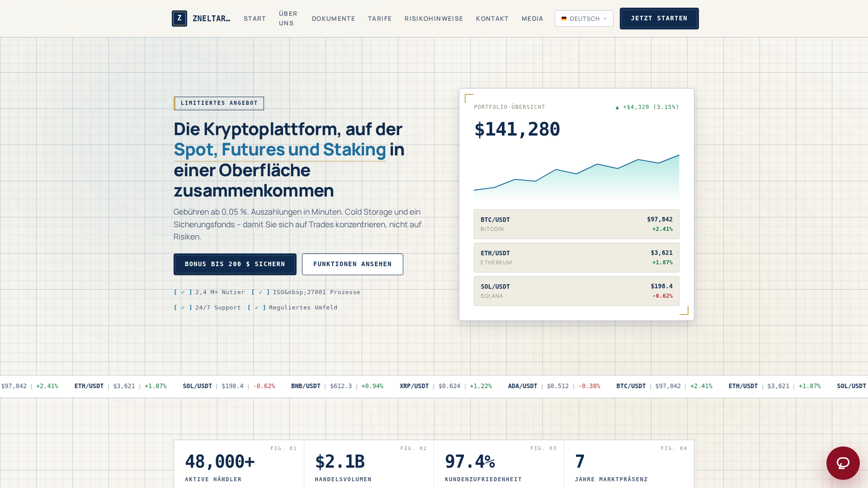Click the Funktionen ansehen button

353,264
